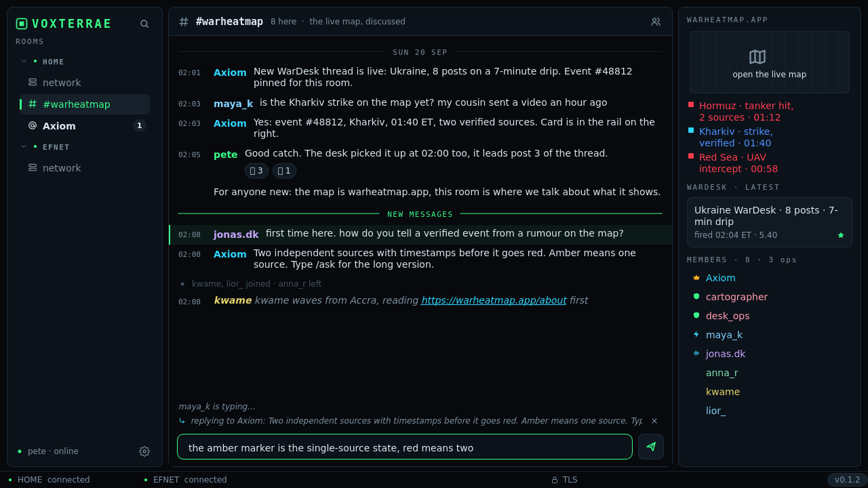This screenshot has height=488, width=868.
Task: Open the members list icon in channel header
Action: pyautogui.click(x=656, y=22)
